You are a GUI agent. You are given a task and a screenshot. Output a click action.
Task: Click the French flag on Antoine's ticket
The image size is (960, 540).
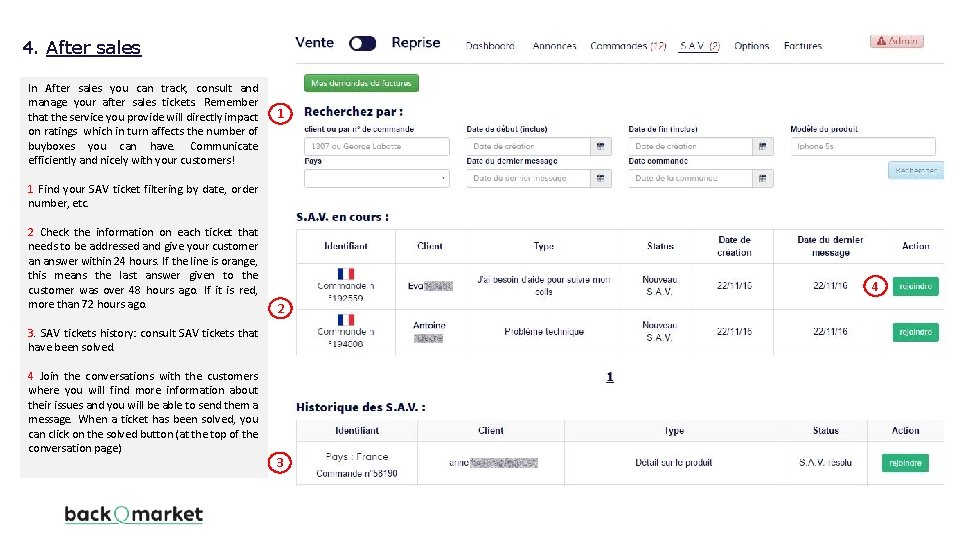pyautogui.click(x=346, y=318)
